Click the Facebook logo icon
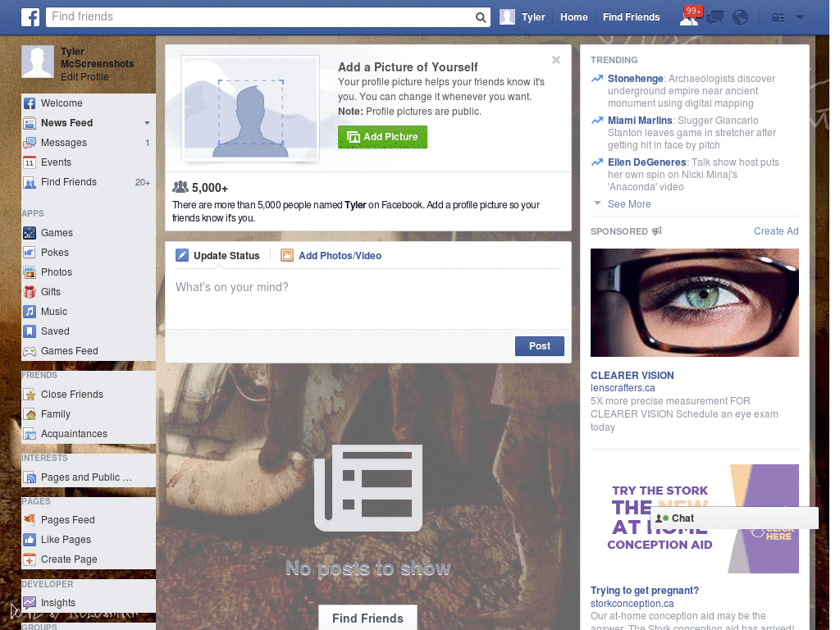Image resolution: width=840 pixels, height=630 pixels. coord(30,17)
